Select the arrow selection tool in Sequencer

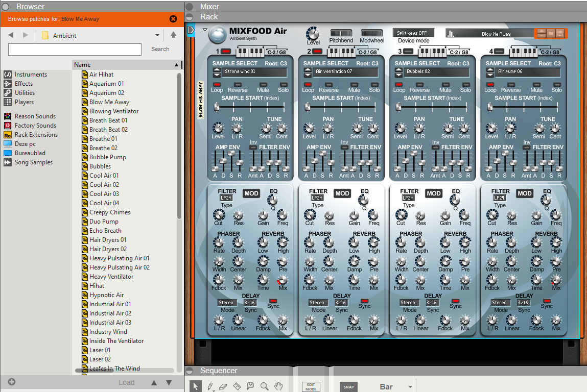(196, 386)
